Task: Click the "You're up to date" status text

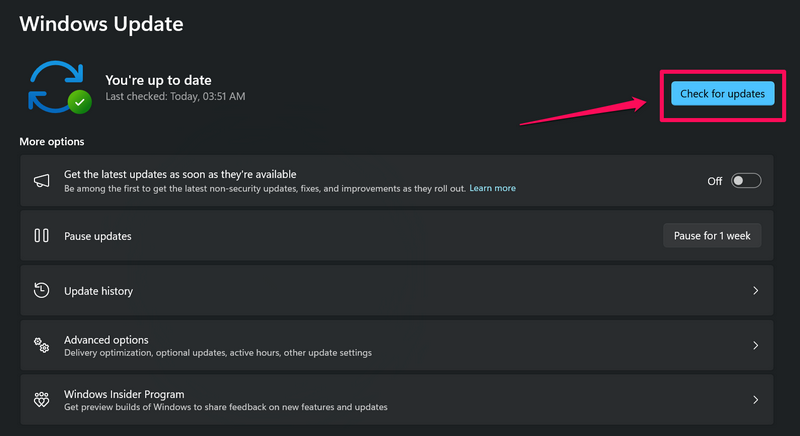Action: coord(158,80)
